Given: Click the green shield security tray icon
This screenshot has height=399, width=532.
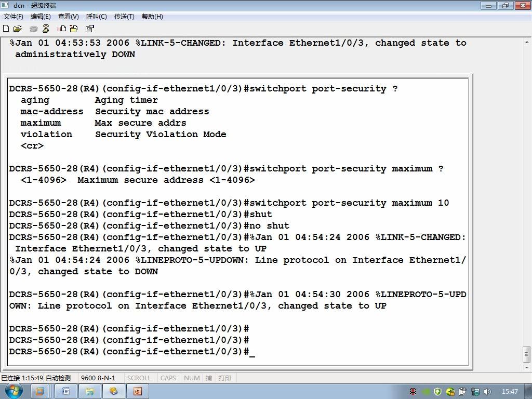Looking at the screenshot, I should click(437, 392).
